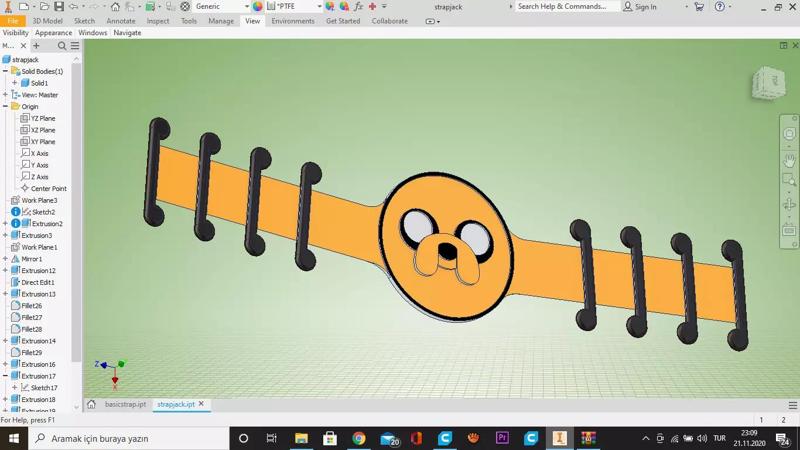This screenshot has width=800, height=450.
Task: Click the Home view icon in quick access toolbar
Action: pyautogui.click(x=115, y=7)
